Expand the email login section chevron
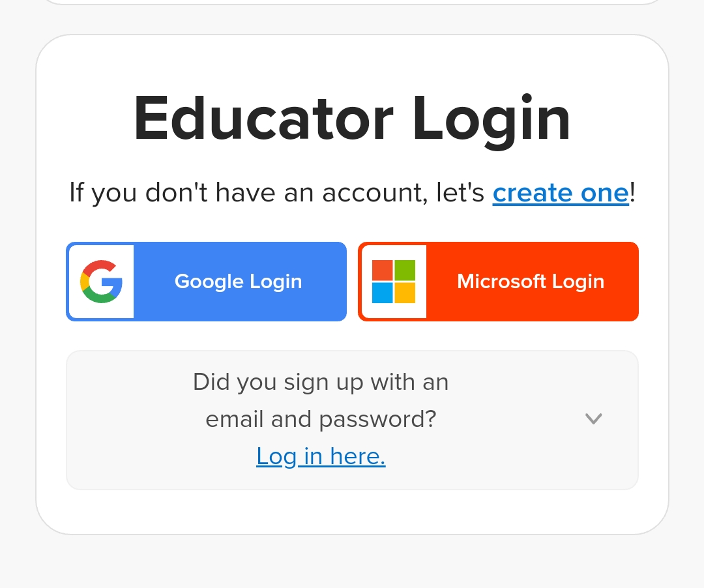Viewport: 704px width, 588px height. (593, 419)
